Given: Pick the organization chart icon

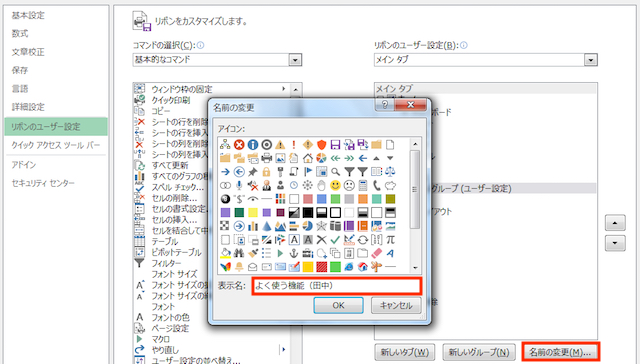Looking at the screenshot, I should point(225,144).
